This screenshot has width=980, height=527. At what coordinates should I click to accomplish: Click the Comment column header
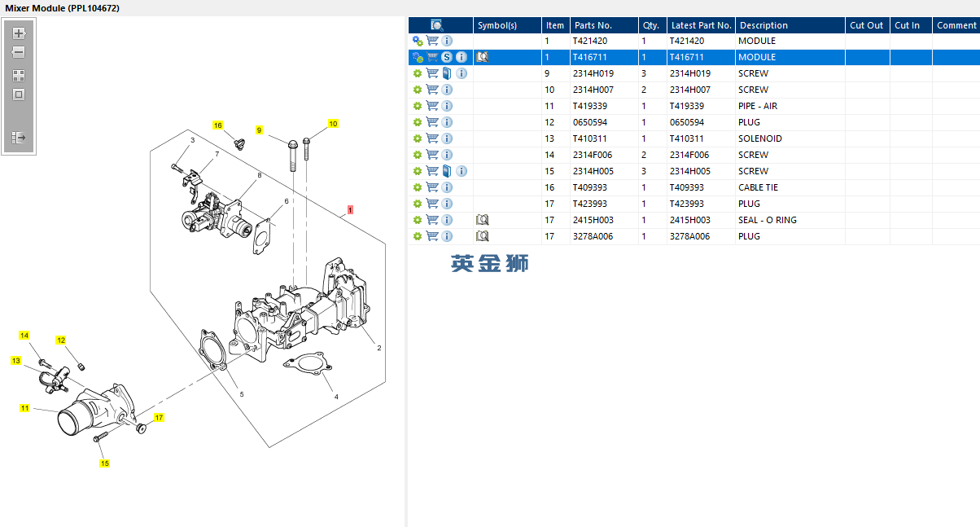[956, 25]
